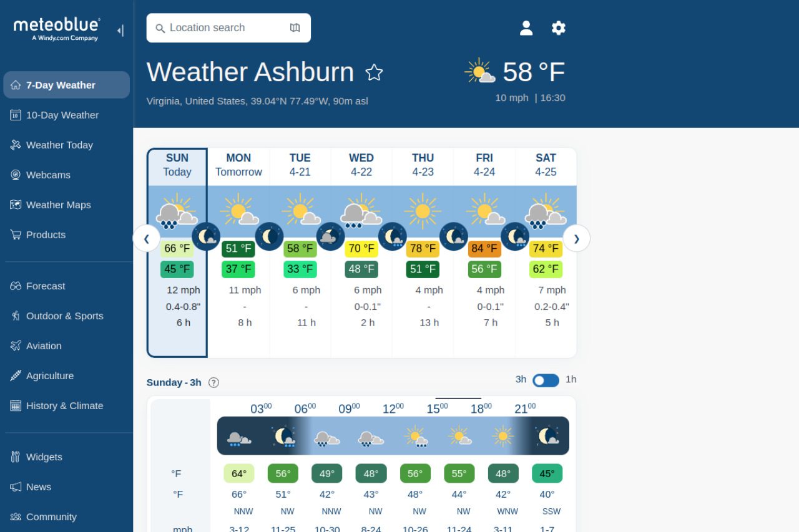This screenshot has width=799, height=532.
Task: Go to the Outdoor & Sports section
Action: (64, 316)
